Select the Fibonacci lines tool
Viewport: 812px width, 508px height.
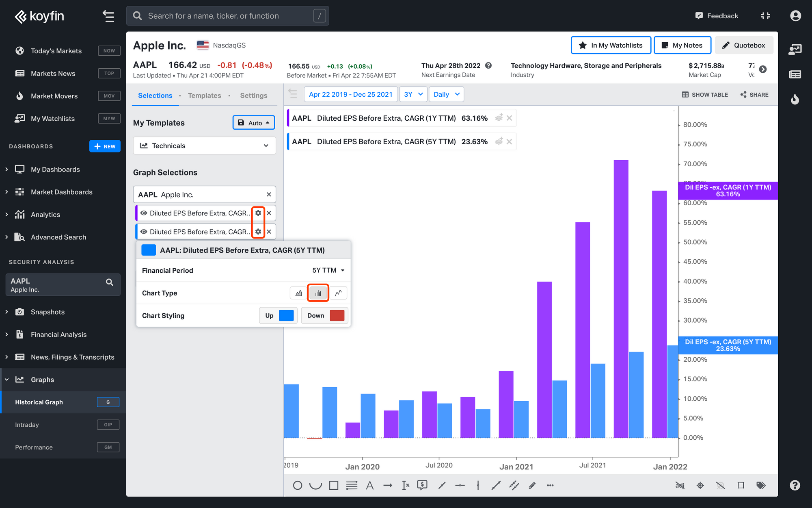pos(352,485)
